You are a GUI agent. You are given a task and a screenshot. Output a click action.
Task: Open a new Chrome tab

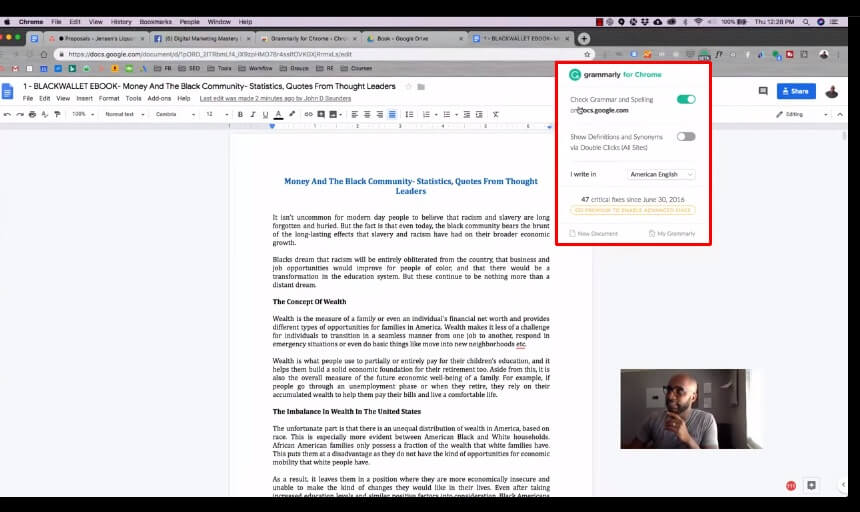584,39
